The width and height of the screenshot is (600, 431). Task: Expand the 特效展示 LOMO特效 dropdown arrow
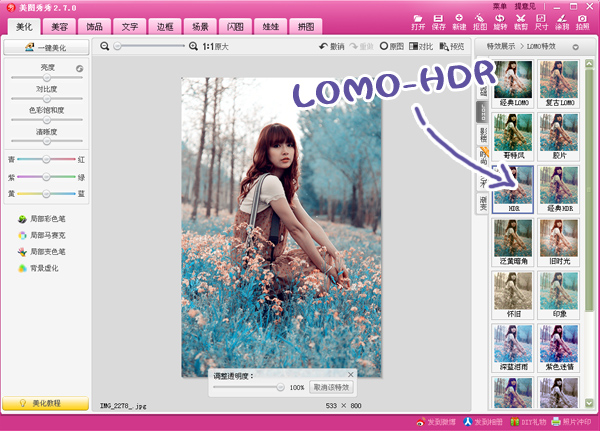point(575,47)
